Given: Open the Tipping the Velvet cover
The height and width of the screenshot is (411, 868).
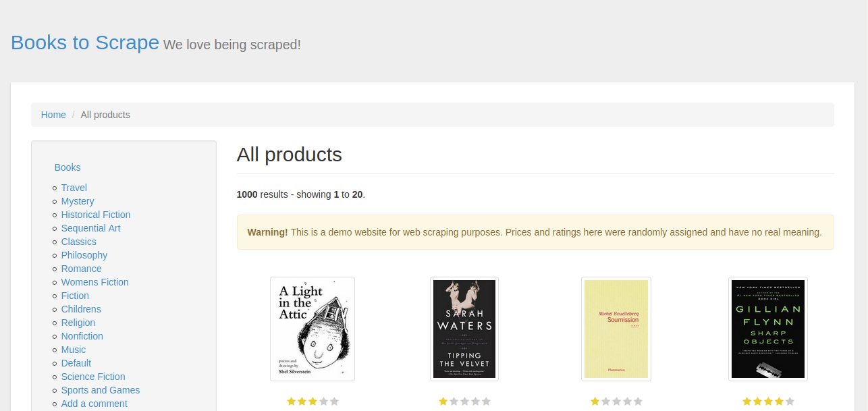Looking at the screenshot, I should coord(464,329).
